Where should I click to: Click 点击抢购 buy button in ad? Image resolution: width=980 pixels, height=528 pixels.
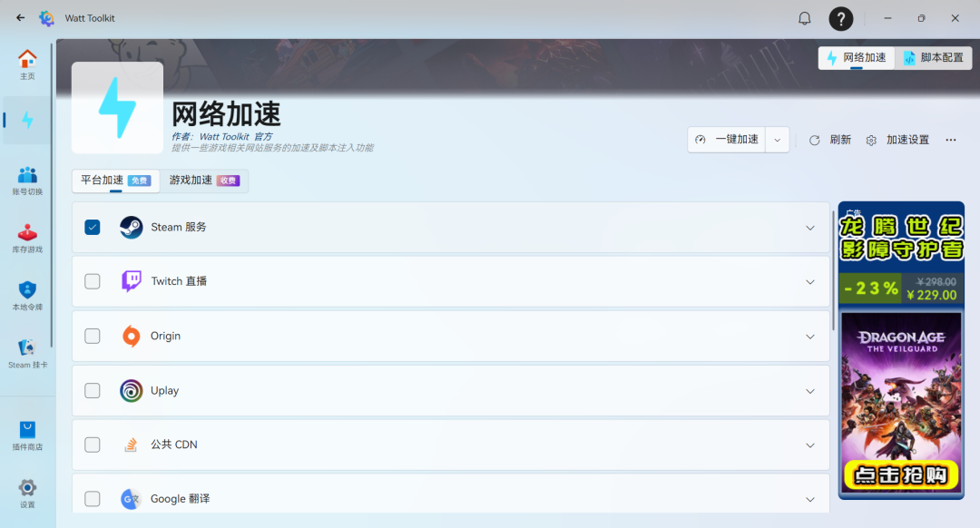pyautogui.click(x=901, y=474)
